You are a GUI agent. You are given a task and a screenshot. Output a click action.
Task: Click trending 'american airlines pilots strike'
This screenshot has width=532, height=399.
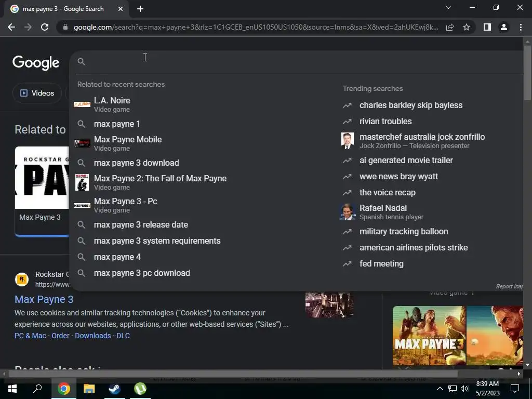[x=414, y=248]
